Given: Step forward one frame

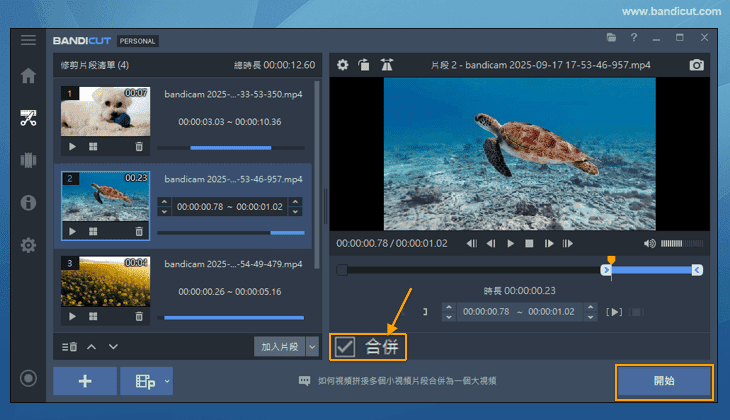Looking at the screenshot, I should pyautogui.click(x=549, y=244).
